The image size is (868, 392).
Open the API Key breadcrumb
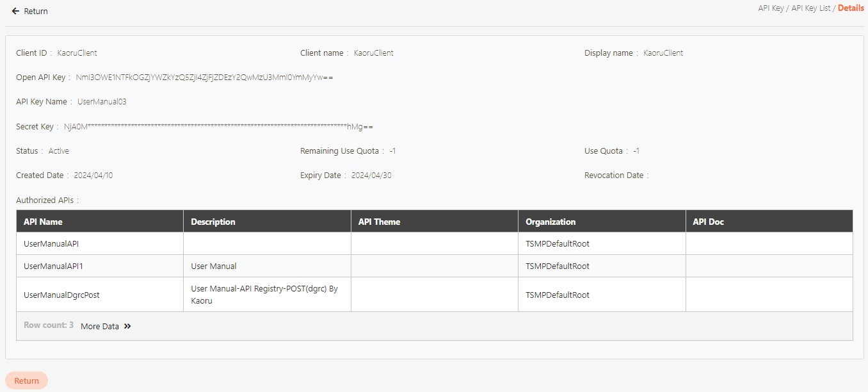(771, 8)
